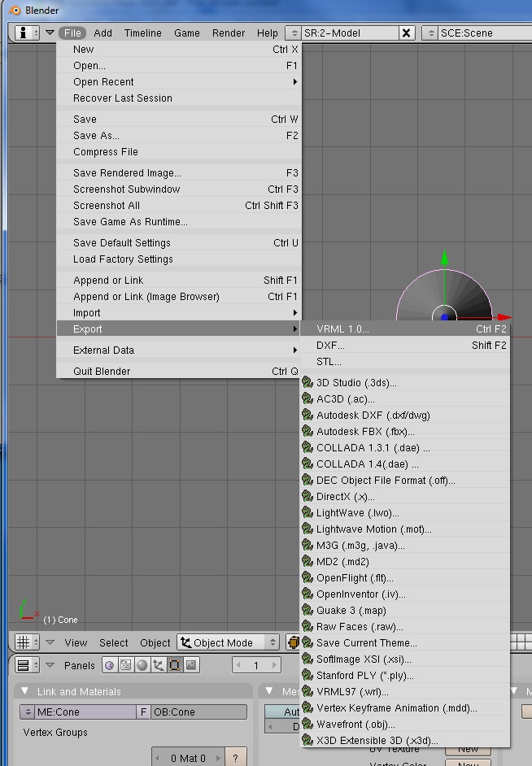Expand the SCE:Scene selector dropdown
The height and width of the screenshot is (766, 532).
431,33
